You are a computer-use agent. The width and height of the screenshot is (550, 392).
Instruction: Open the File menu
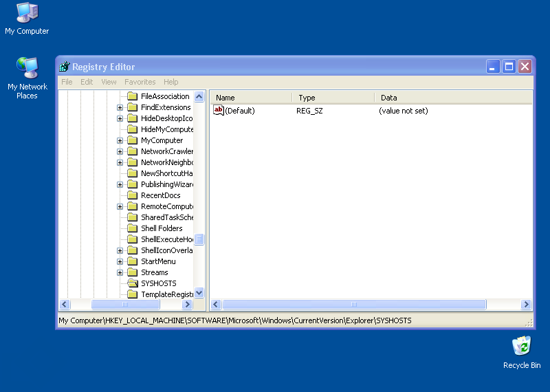[x=67, y=82]
